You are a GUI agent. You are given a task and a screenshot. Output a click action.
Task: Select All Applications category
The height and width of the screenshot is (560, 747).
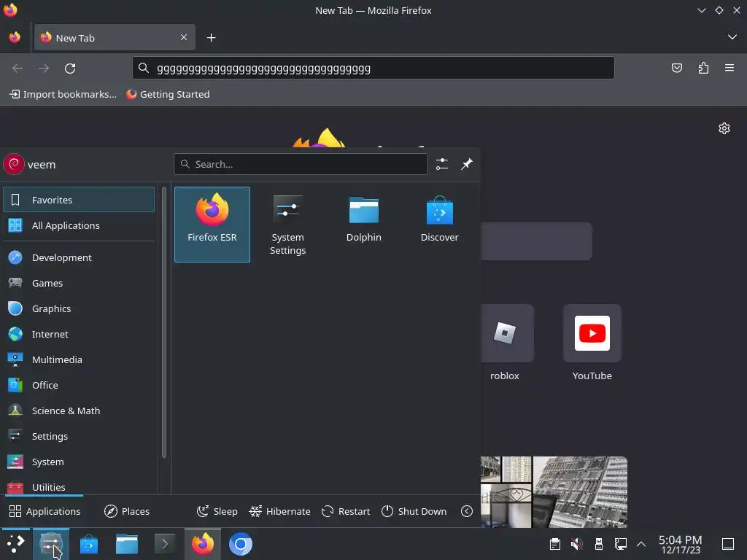[x=79, y=226]
